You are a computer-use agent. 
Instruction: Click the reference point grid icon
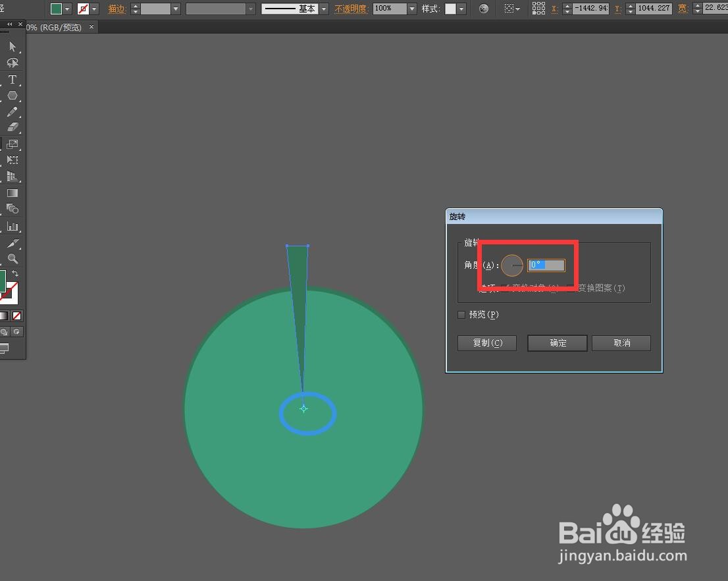point(538,9)
